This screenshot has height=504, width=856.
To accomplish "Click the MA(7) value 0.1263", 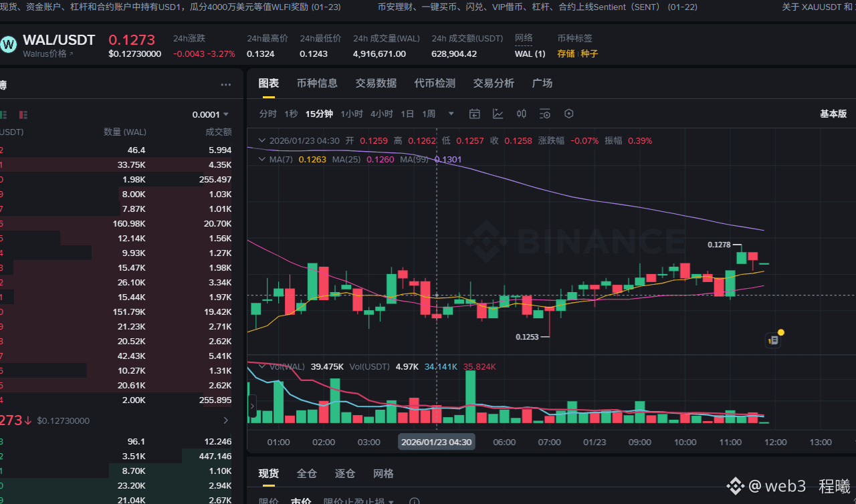I will pyautogui.click(x=312, y=159).
